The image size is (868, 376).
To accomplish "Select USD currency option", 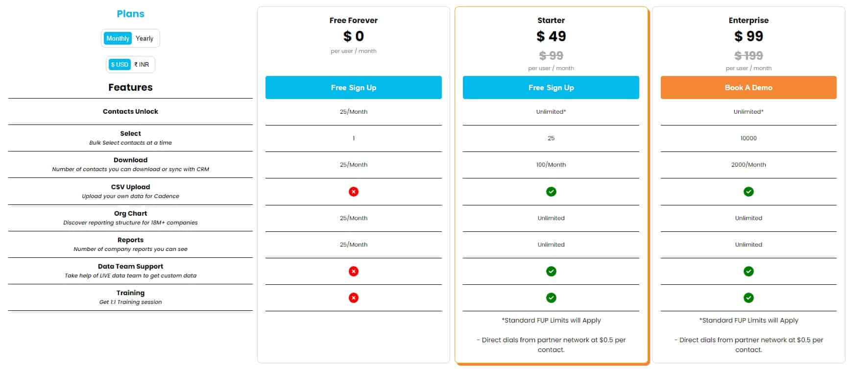I will [x=120, y=64].
